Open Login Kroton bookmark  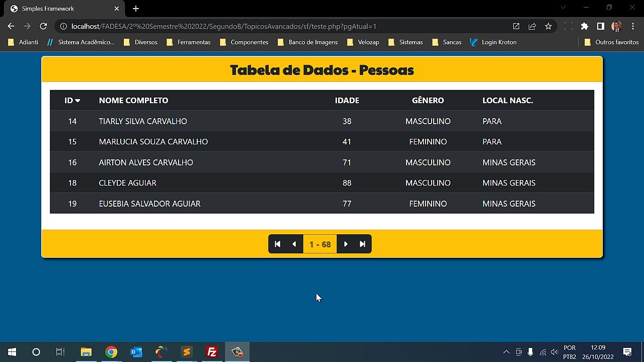493,42
